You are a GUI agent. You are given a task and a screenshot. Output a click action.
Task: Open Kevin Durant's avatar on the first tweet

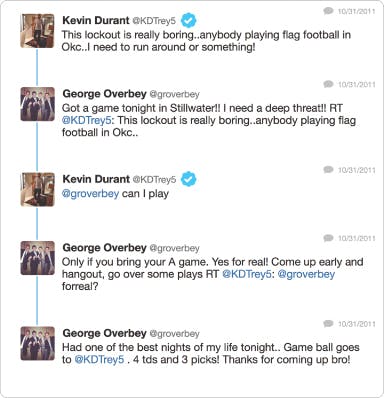[37, 31]
